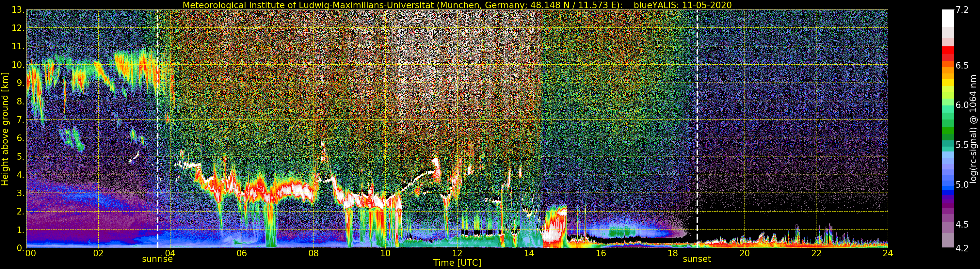Image resolution: width=980 pixels, height=269 pixels.
Task: Click the "2." km tick on the height axis
Action: (20, 212)
